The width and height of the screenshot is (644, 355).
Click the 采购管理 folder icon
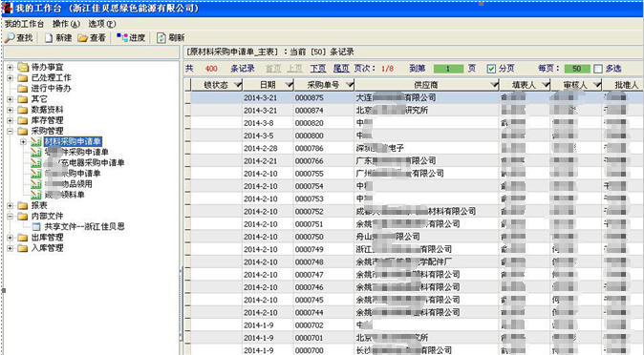(23, 131)
